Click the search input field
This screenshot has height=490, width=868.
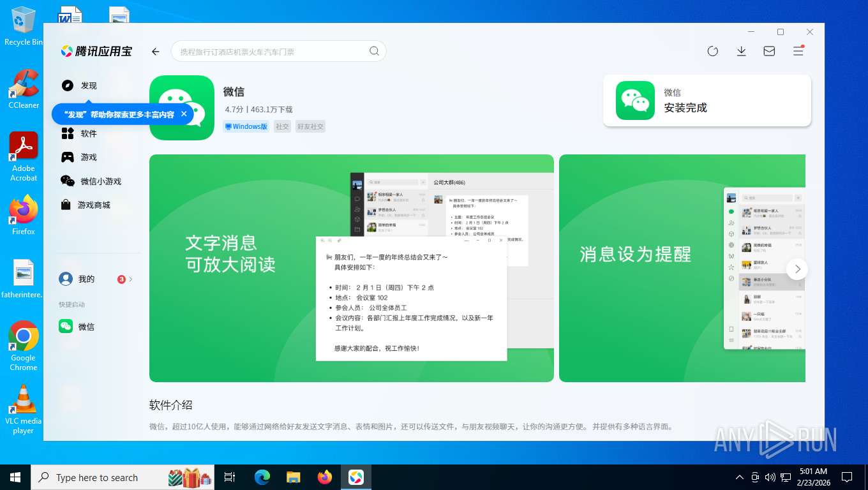[x=278, y=51]
